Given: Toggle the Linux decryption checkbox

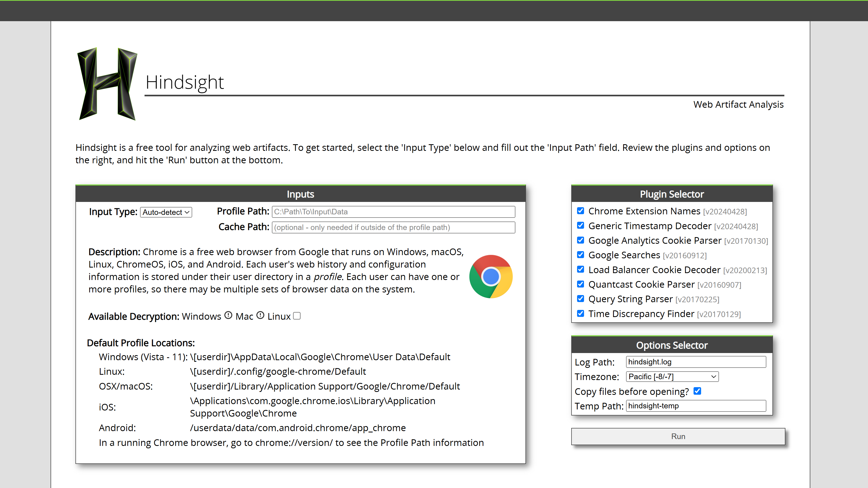Looking at the screenshot, I should pyautogui.click(x=297, y=316).
